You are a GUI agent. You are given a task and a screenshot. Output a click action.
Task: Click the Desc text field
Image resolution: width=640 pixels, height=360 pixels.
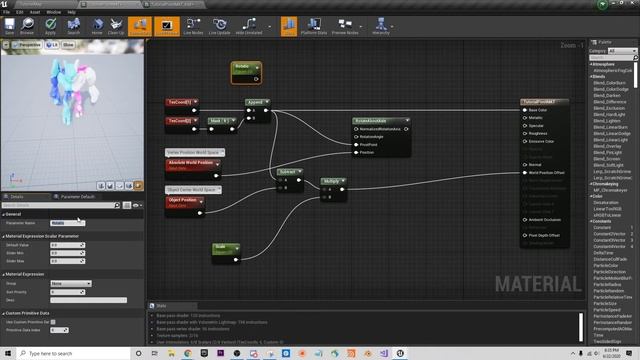88,300
